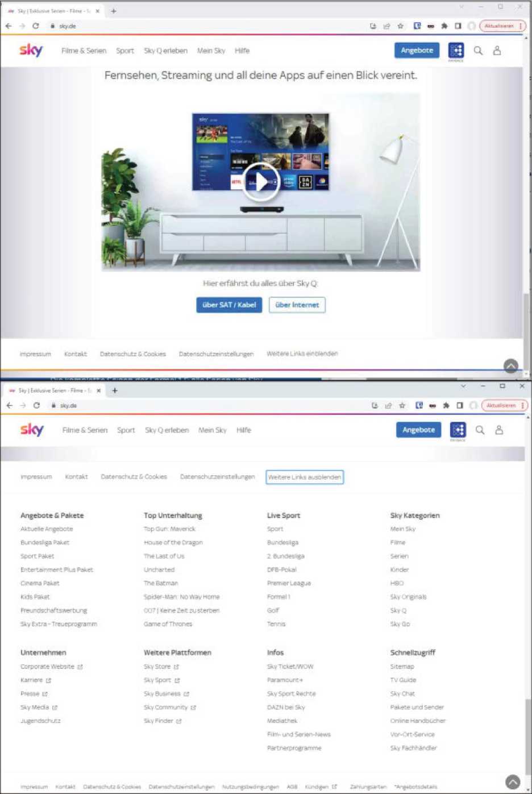Viewport: 532px width, 794px height.
Task: Open the tab search chevron in the lower window's title bar
Action: [x=463, y=386]
